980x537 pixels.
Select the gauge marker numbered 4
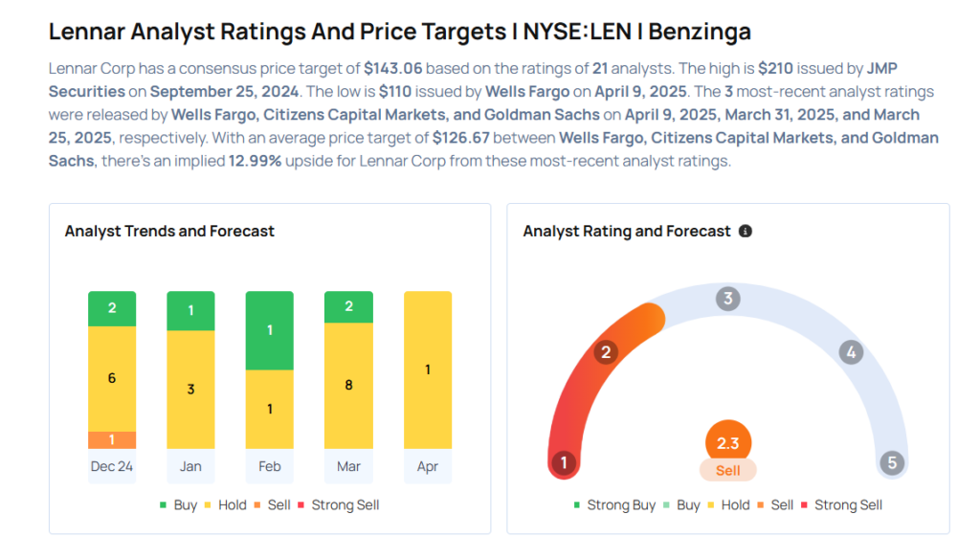(x=851, y=352)
